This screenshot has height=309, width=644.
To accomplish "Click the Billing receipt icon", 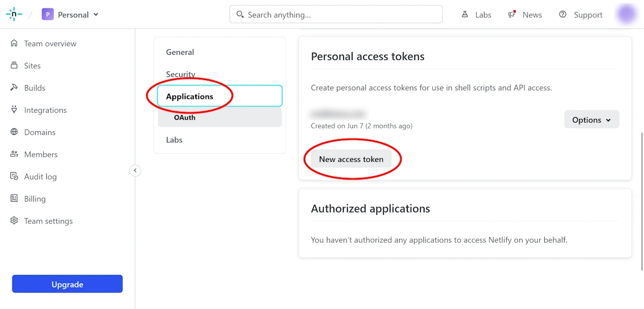I will [x=14, y=198].
